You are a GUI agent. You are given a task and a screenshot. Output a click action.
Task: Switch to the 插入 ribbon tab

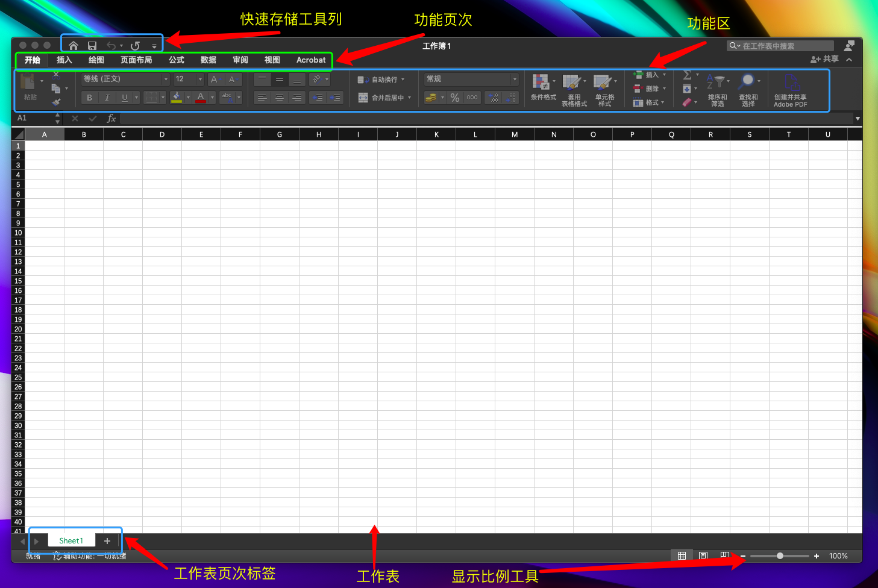(x=64, y=60)
